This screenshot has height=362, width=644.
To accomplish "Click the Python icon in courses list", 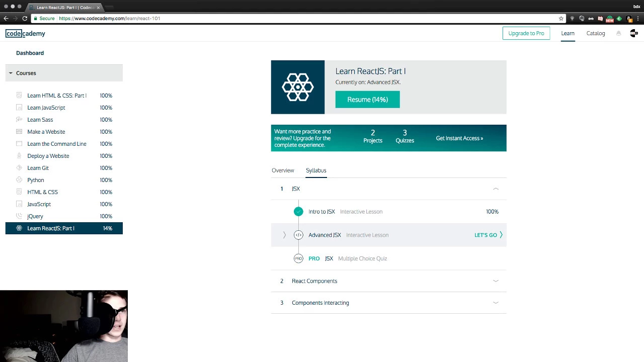I will (19, 180).
